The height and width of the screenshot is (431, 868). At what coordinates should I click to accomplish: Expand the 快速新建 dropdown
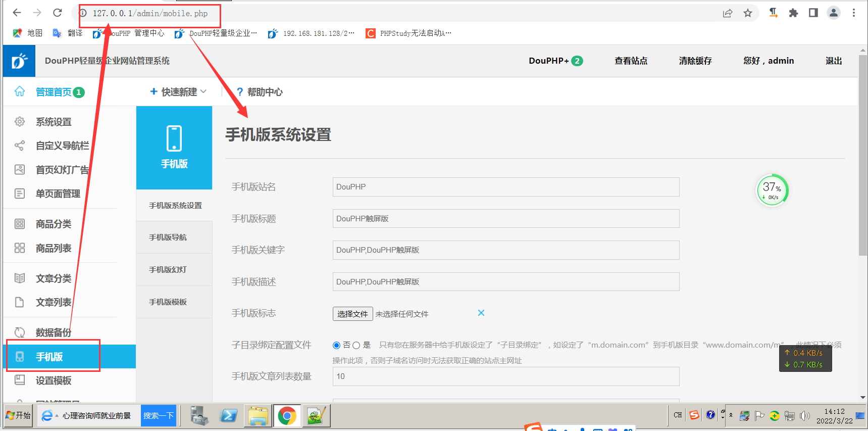[x=178, y=92]
